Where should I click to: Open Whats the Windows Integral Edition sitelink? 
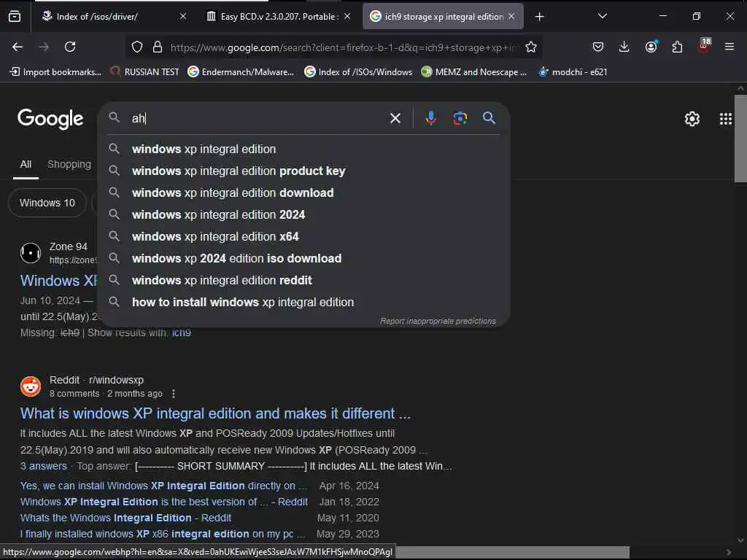pyautogui.click(x=125, y=518)
